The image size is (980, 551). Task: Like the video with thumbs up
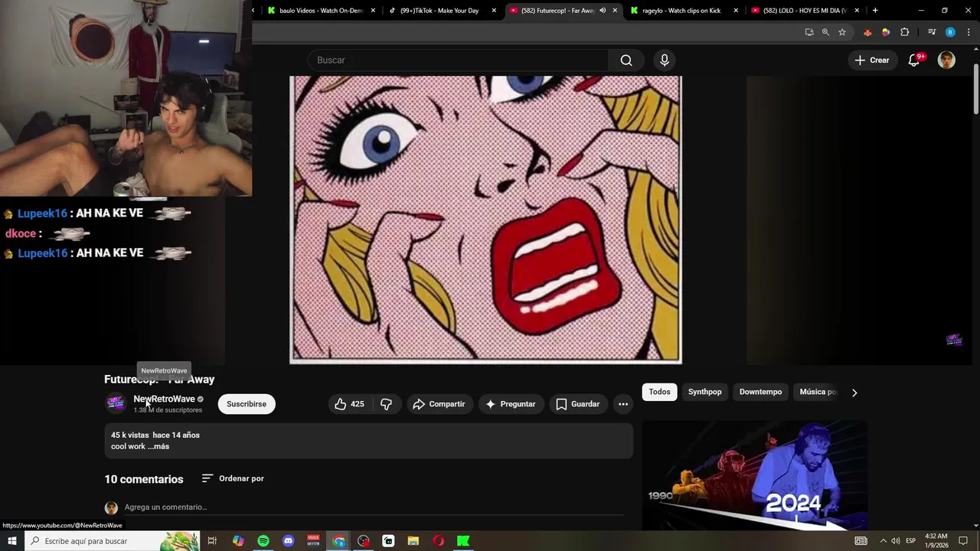(350, 404)
